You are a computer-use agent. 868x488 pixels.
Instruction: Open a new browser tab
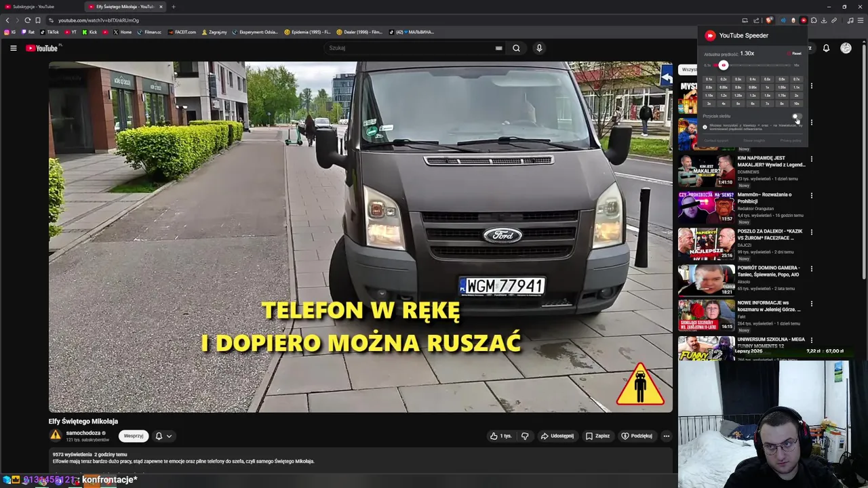(x=173, y=7)
